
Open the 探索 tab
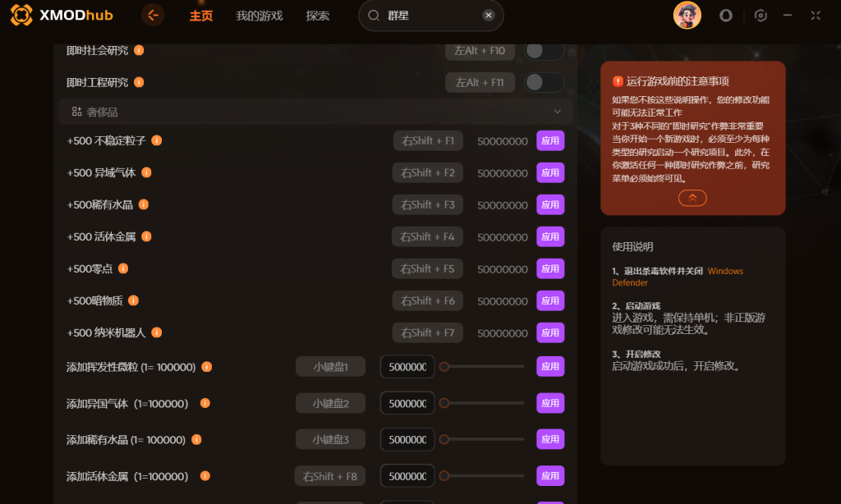click(318, 16)
